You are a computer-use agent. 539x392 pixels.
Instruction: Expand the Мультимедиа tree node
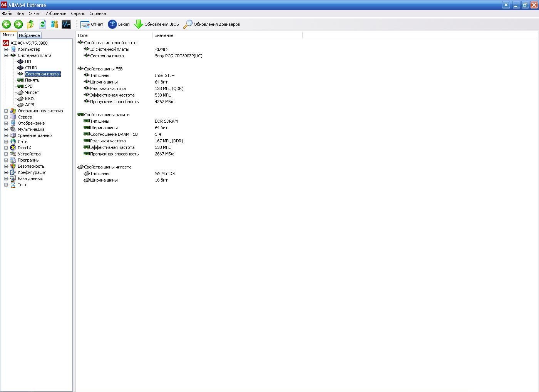(6, 129)
